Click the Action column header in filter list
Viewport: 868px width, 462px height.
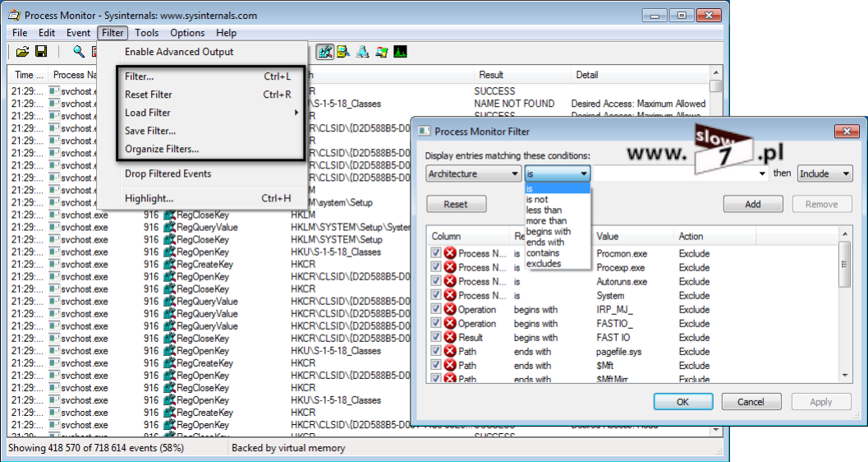pos(714,236)
